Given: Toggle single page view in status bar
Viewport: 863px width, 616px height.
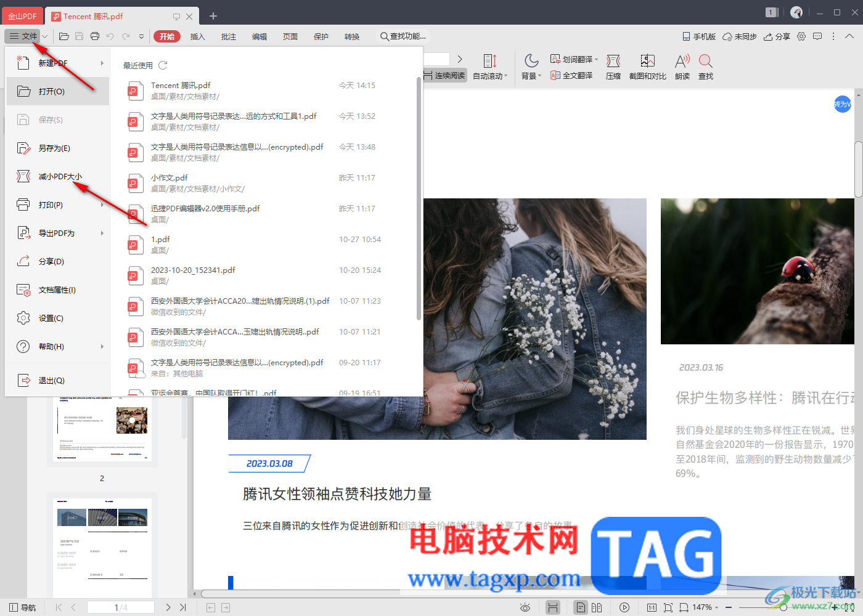Looking at the screenshot, I should click(x=581, y=607).
